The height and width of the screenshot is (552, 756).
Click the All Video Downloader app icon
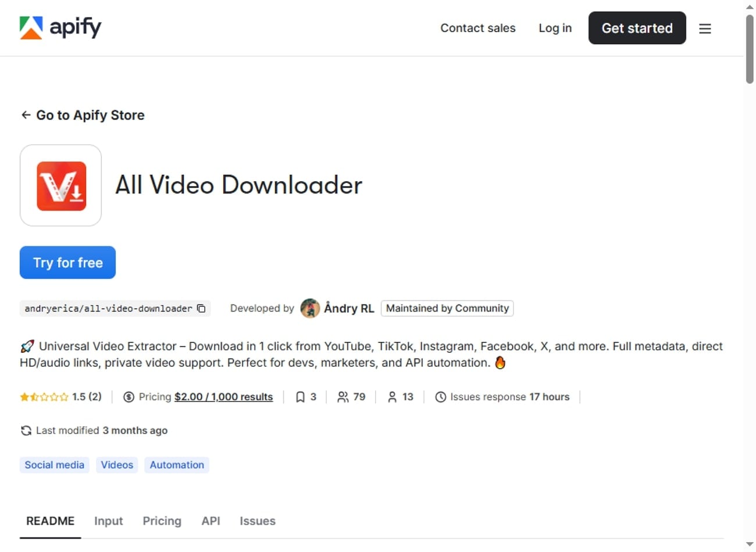point(60,185)
